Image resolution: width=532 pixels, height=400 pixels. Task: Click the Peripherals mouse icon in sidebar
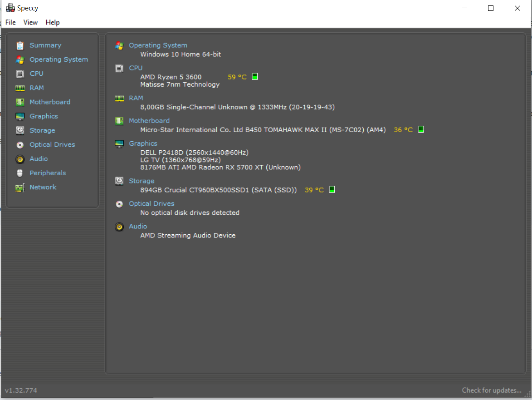tap(20, 173)
